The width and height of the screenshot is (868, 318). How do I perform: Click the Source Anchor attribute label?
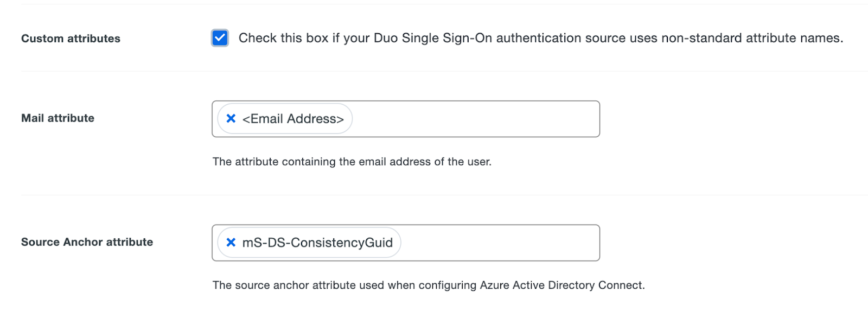tap(86, 242)
